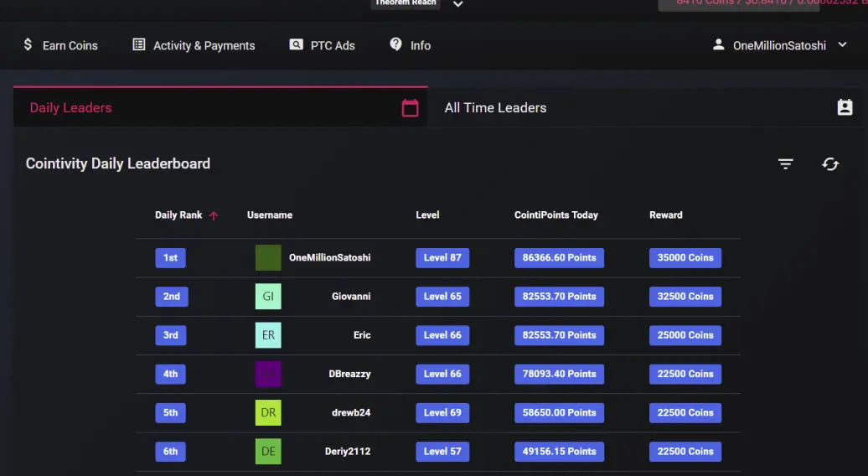Screen dimensions: 868x476
Task: Click the Level 87 badge
Action: tap(442, 258)
